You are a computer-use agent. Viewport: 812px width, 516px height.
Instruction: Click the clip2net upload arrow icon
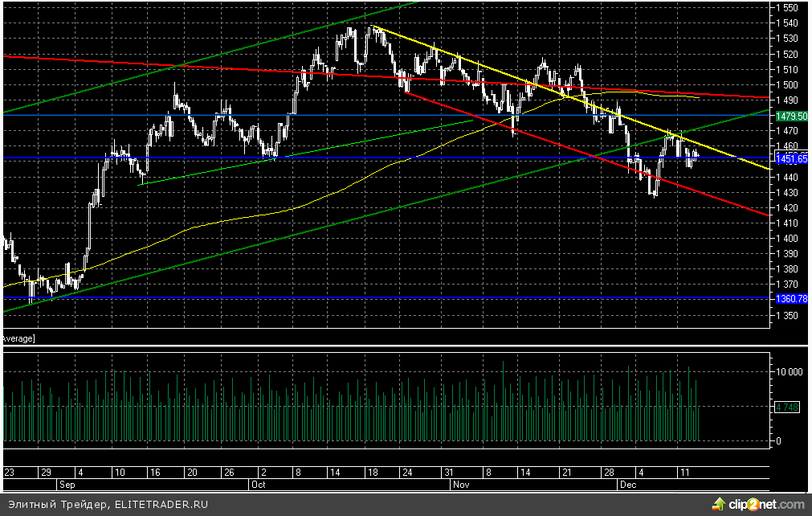(x=717, y=504)
